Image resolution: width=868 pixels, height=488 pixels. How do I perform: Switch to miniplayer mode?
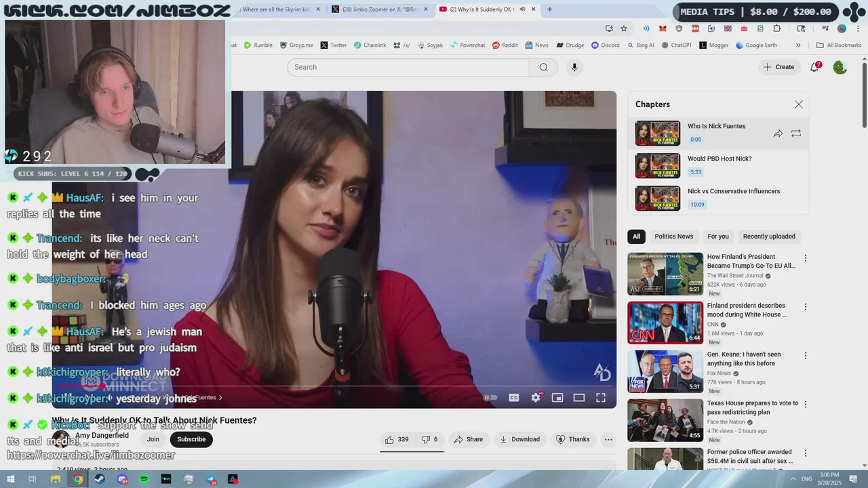(x=557, y=398)
